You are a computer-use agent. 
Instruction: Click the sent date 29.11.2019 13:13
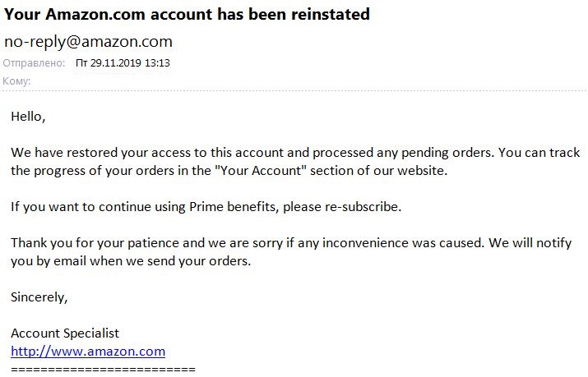click(x=123, y=63)
